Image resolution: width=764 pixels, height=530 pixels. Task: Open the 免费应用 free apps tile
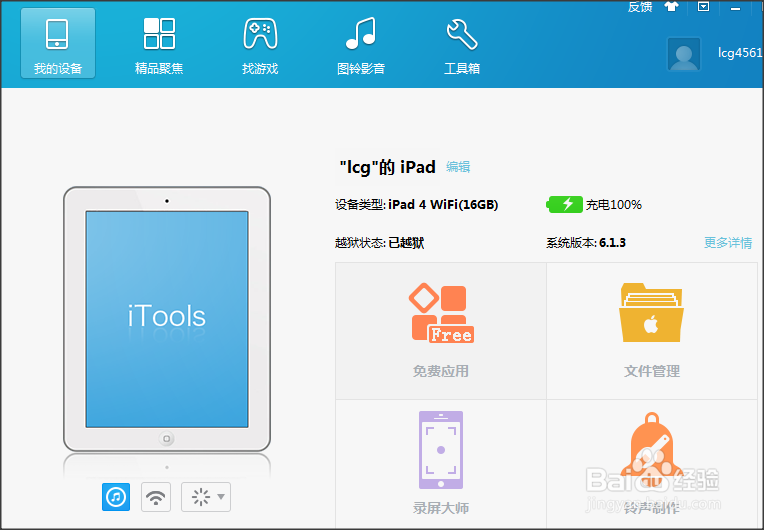[441, 331]
